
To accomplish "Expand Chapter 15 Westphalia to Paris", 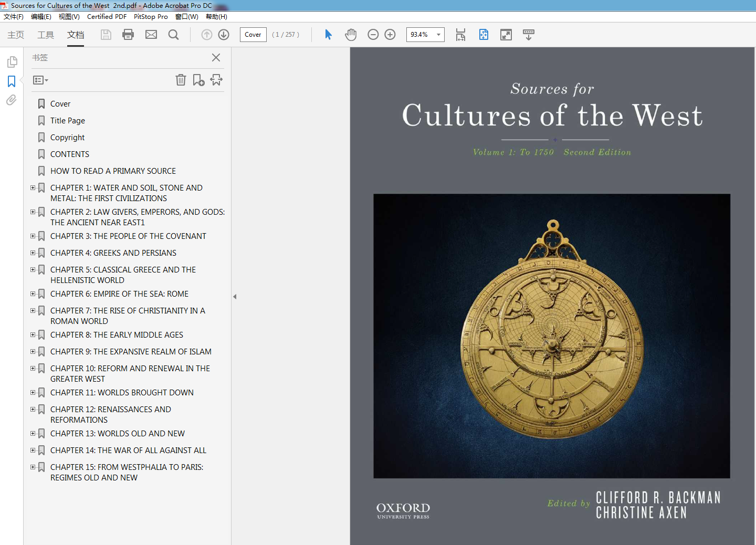I will coord(33,467).
